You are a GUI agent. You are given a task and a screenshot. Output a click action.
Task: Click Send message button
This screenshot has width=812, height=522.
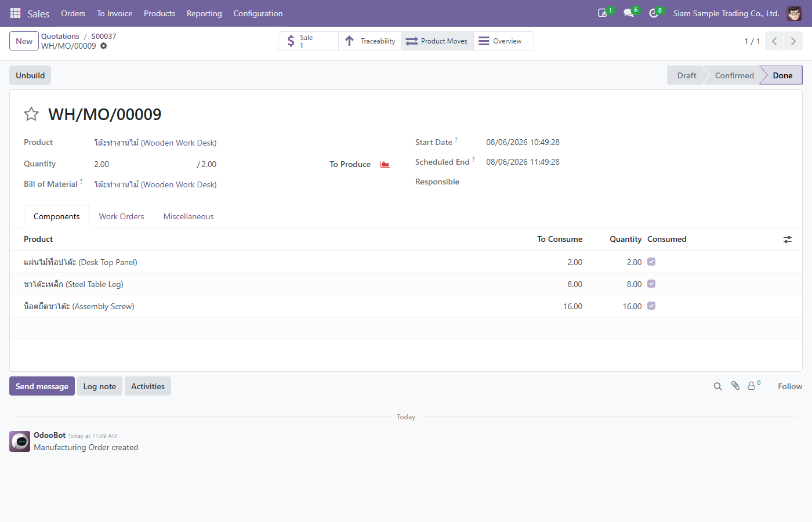point(42,386)
